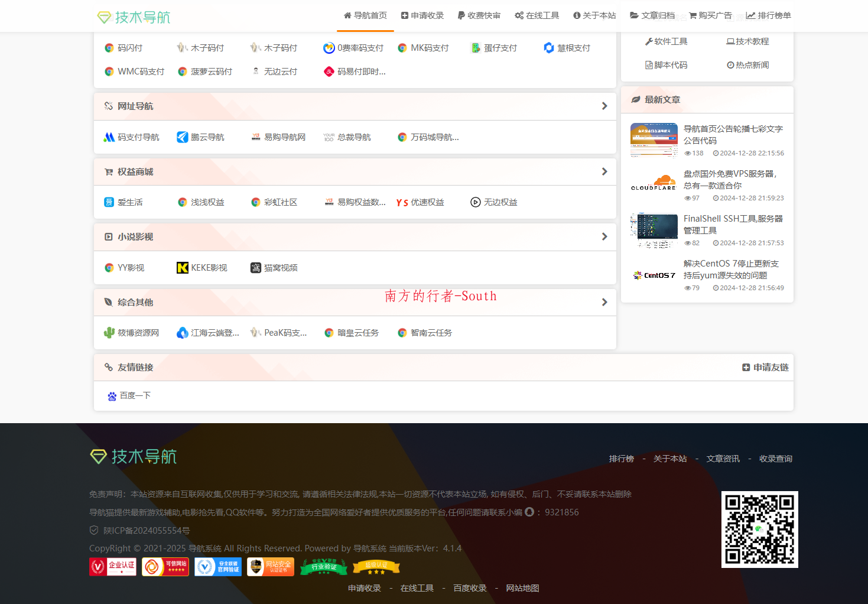Screen dimensions: 868x604
Task: Open the footer 网站地图 link
Action: coord(522,588)
